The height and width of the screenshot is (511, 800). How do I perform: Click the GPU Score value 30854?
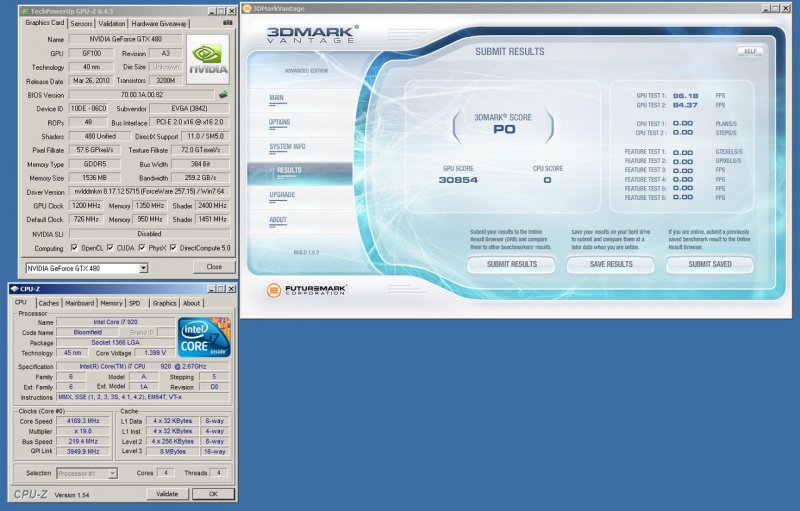[x=458, y=180]
